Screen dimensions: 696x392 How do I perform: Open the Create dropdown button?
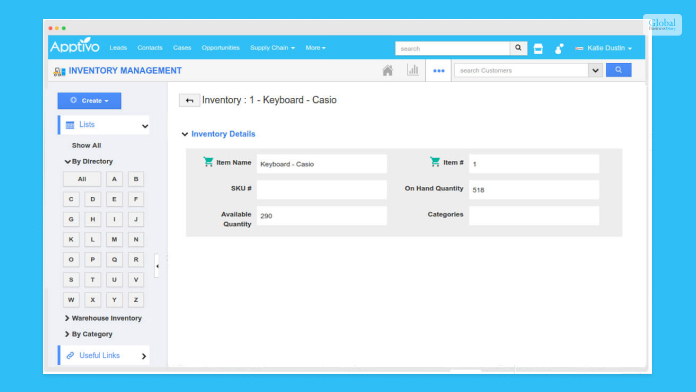89,101
